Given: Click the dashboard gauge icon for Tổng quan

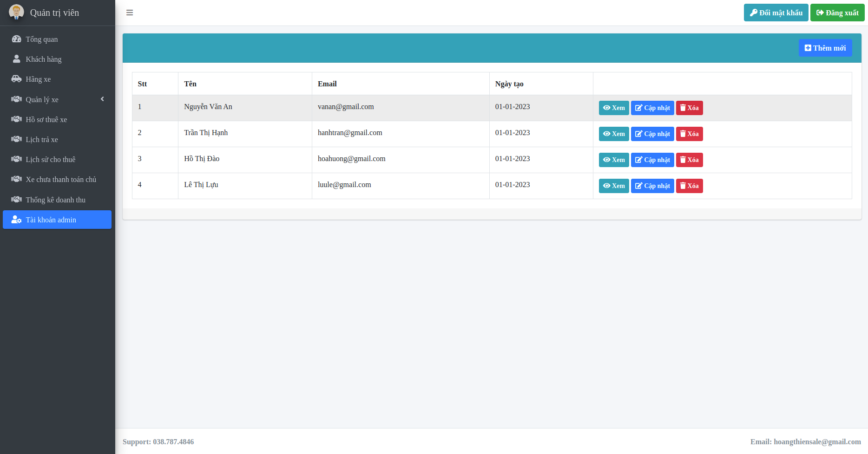Looking at the screenshot, I should (16, 39).
